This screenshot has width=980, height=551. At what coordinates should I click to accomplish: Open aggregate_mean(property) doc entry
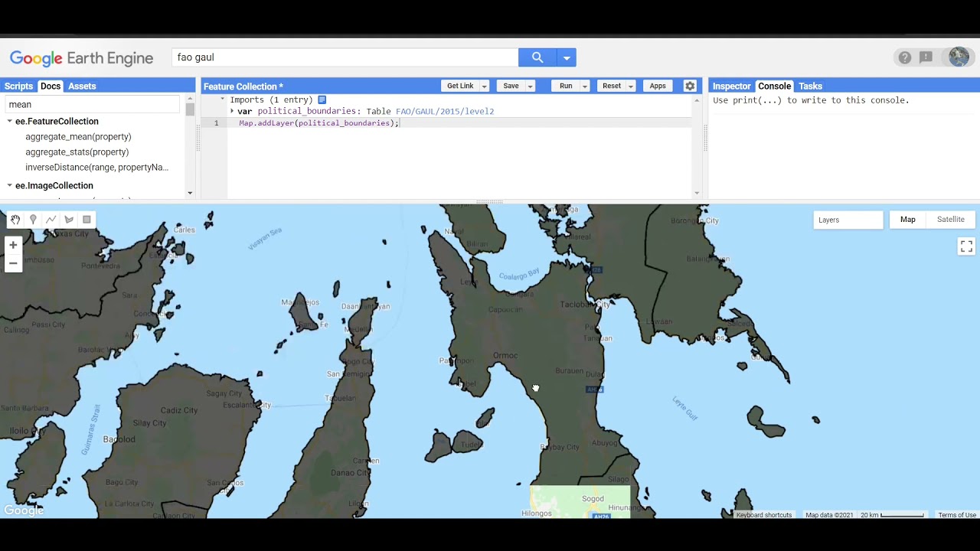78,136
